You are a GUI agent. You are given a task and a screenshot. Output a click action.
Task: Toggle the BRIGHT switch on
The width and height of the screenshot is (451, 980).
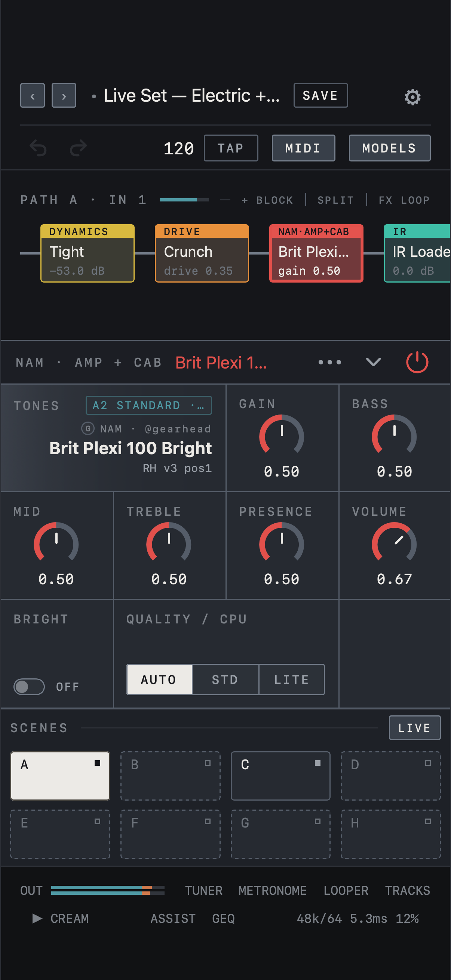point(29,687)
